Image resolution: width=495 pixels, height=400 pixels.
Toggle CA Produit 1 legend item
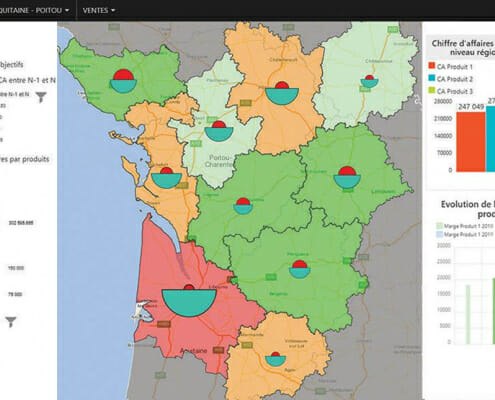pos(450,67)
